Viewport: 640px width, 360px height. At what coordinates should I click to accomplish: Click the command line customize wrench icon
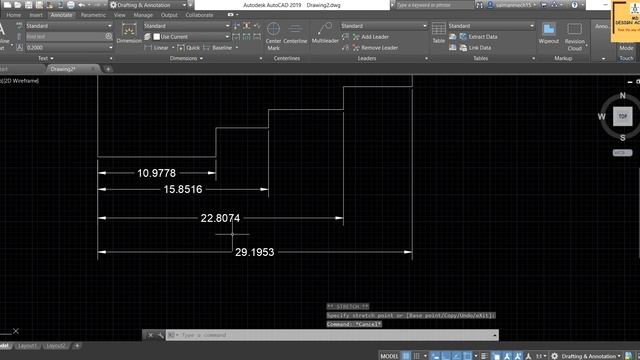(160, 335)
